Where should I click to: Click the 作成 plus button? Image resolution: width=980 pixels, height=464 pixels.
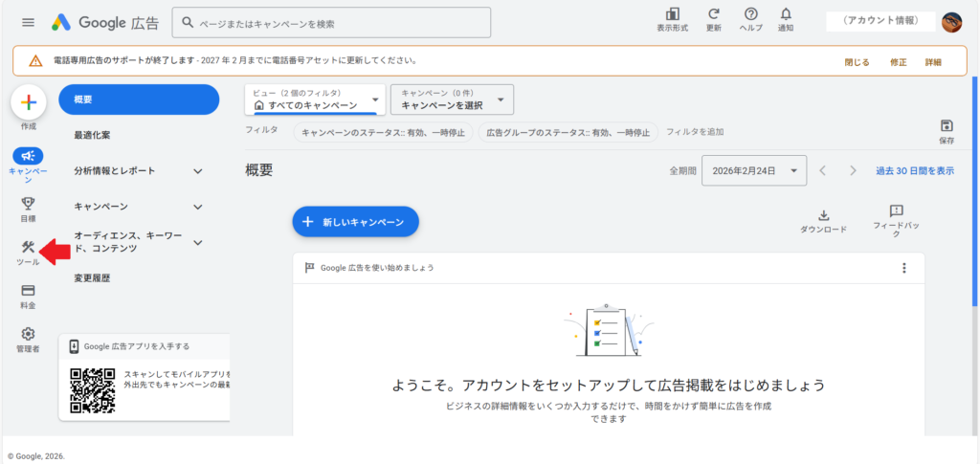tap(28, 103)
